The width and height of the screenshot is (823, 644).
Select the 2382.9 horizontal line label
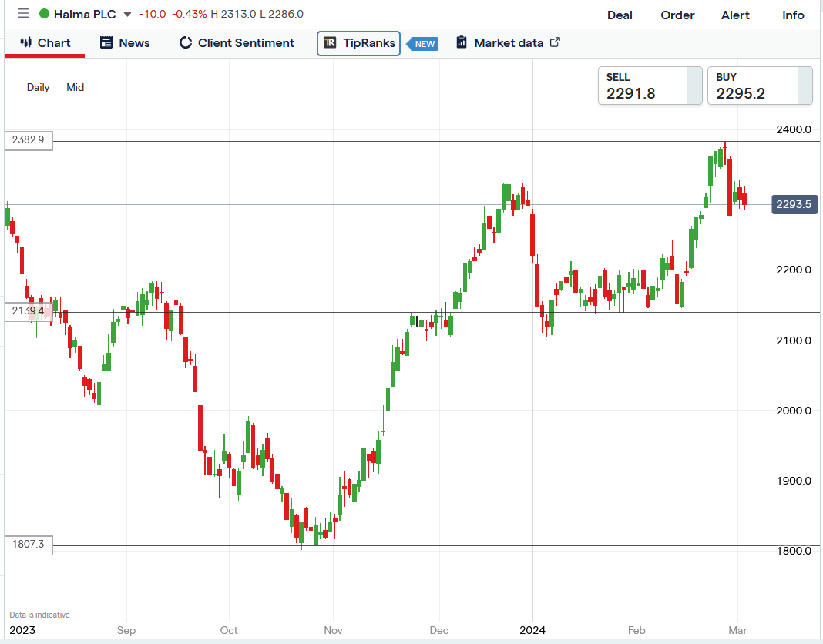(29, 140)
